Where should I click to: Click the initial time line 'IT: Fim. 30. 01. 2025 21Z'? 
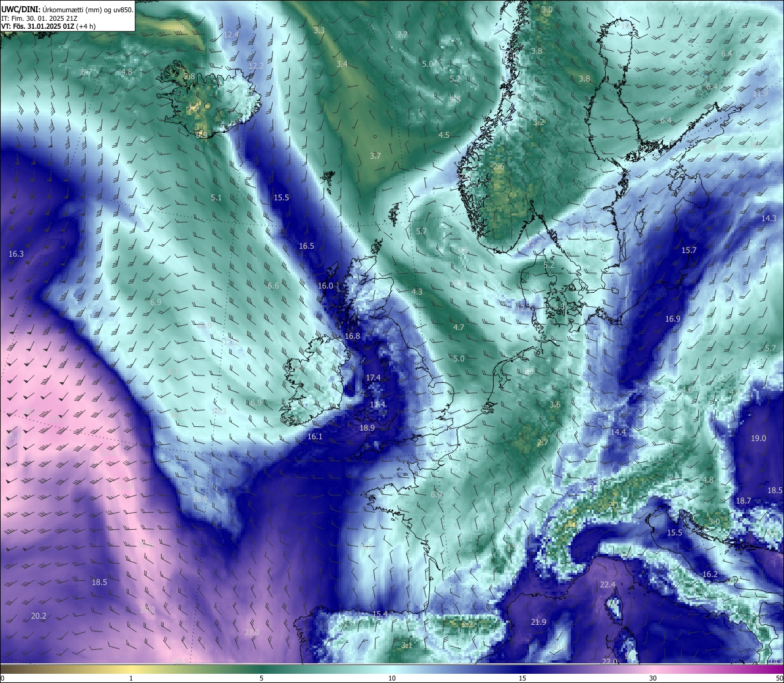click(39, 18)
